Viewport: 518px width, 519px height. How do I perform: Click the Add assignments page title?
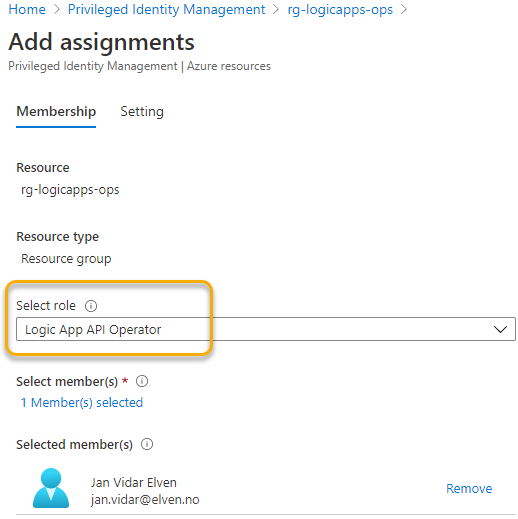tap(101, 42)
